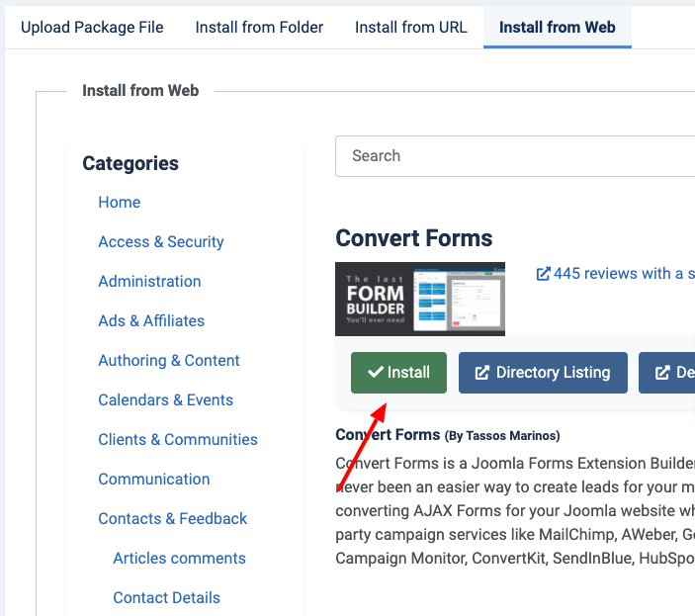Click the Install from Web tab

pos(558,28)
